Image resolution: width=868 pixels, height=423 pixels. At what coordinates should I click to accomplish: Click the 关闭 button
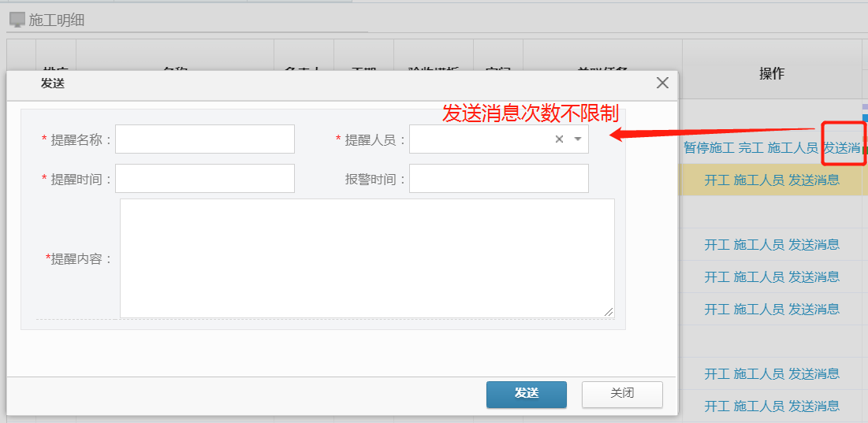coord(621,394)
